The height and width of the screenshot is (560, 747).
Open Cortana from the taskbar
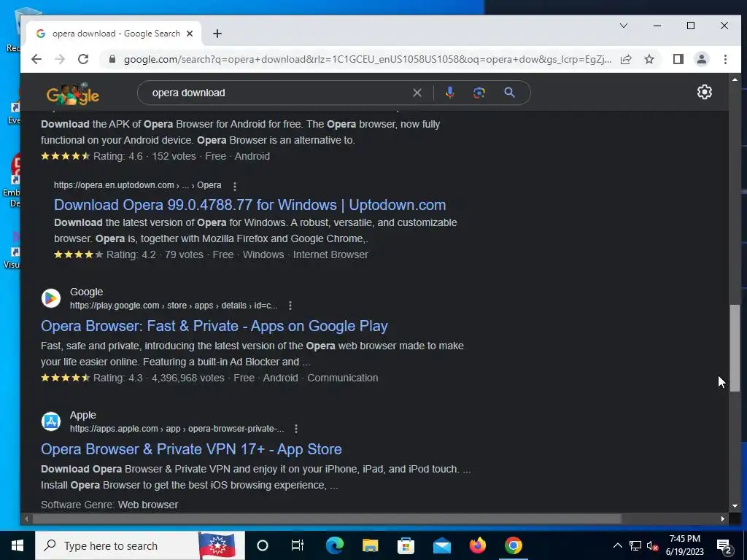(x=263, y=545)
